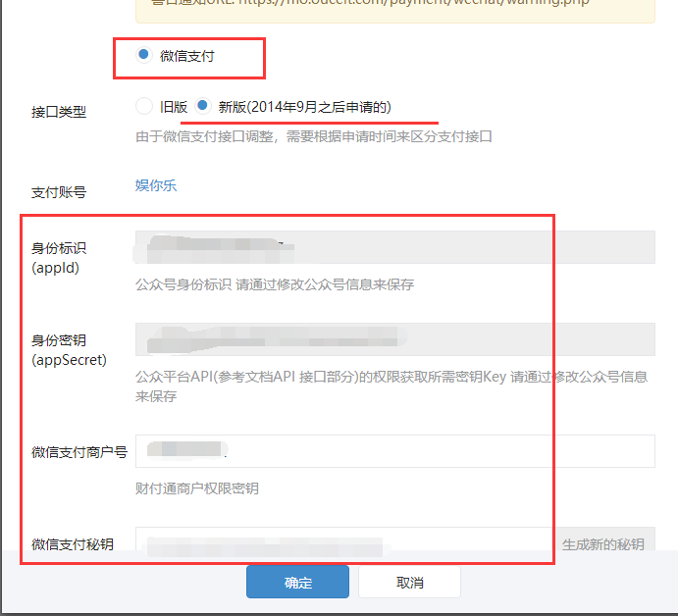Click the 身份标识(appId) input field
The width and height of the screenshot is (678, 616).
pos(395,247)
